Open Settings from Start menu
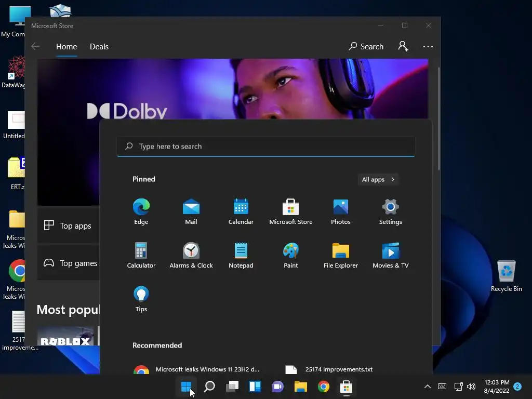Screen dimensions: 532x399 click(391, 212)
